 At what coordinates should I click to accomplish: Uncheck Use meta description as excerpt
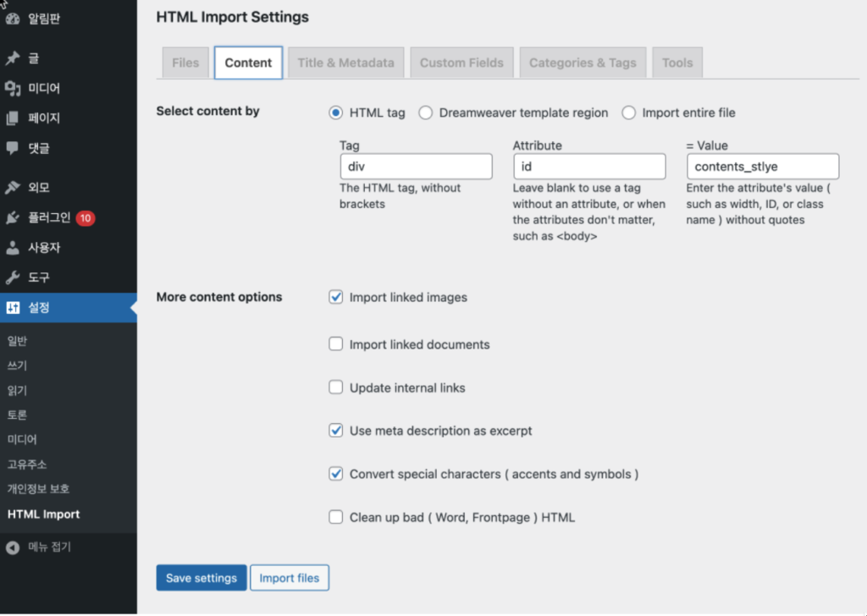tap(335, 431)
